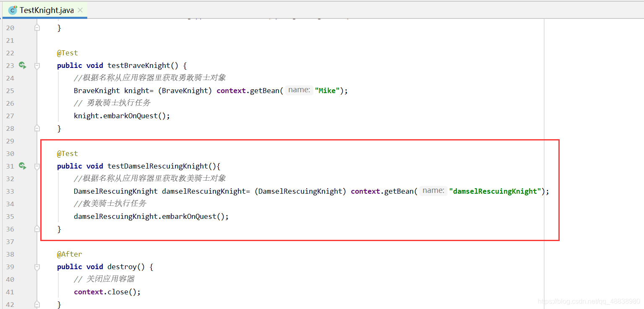Click fold end marker at line 28
This screenshot has width=644, height=309.
click(x=37, y=128)
